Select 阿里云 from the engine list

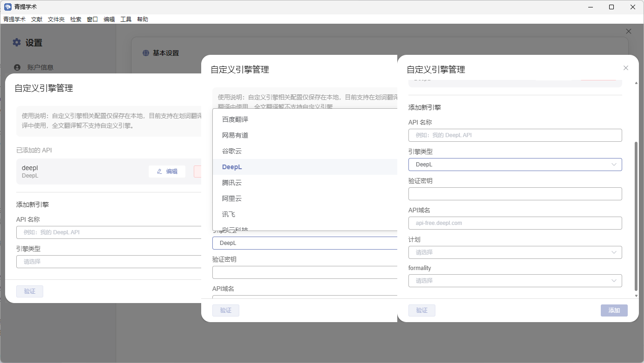(x=232, y=198)
